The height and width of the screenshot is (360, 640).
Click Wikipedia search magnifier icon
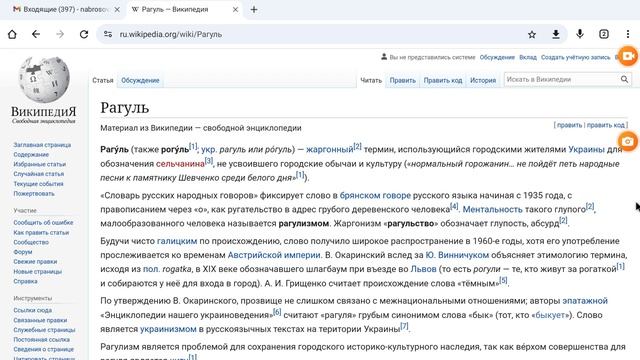pos(624,79)
